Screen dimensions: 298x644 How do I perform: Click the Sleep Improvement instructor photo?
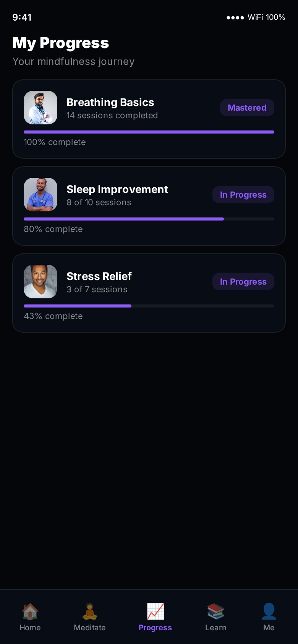pos(40,195)
